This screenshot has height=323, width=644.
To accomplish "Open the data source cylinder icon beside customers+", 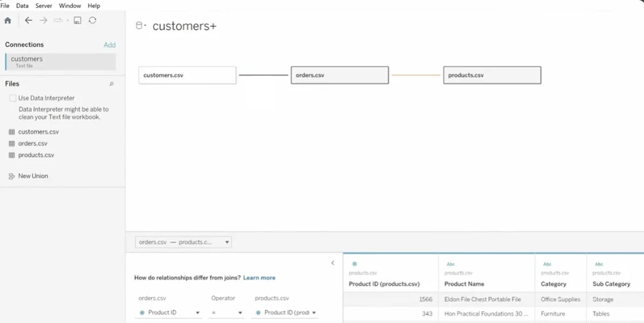I will coord(139,26).
